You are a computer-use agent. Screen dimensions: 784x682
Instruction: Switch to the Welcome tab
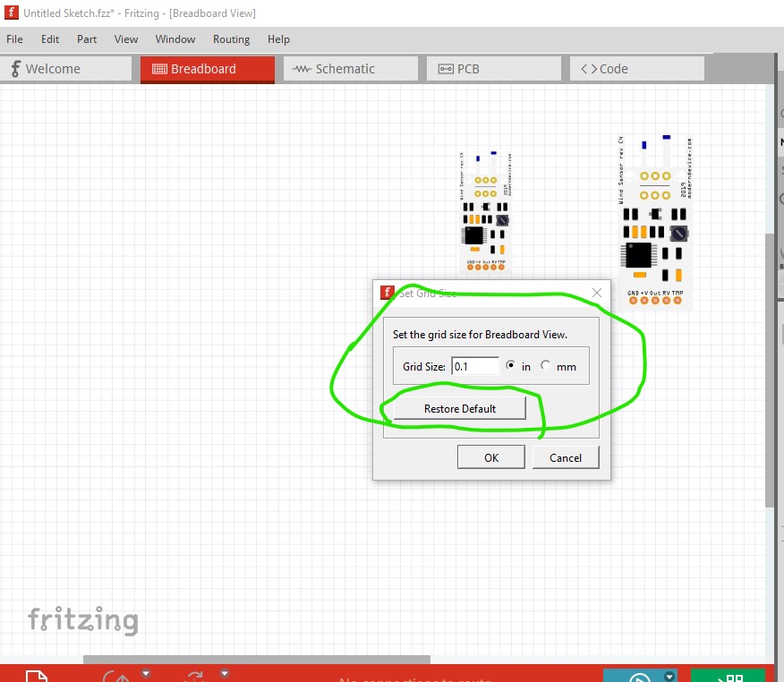(66, 69)
